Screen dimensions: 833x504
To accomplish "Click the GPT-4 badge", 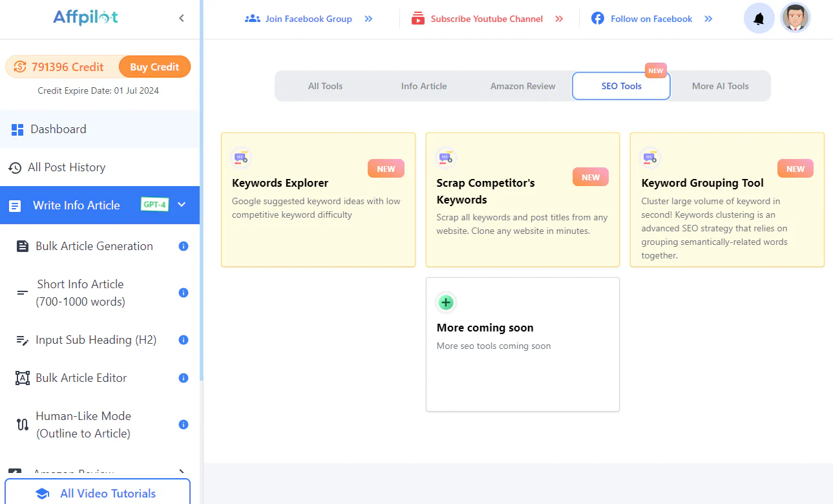I will [x=155, y=204].
